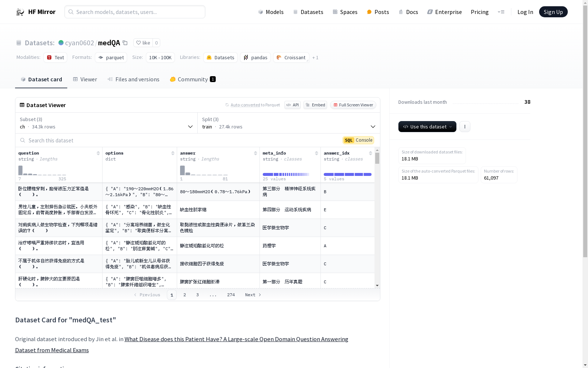Sort the meta_info column
588x368 pixels.
pos(316,153)
